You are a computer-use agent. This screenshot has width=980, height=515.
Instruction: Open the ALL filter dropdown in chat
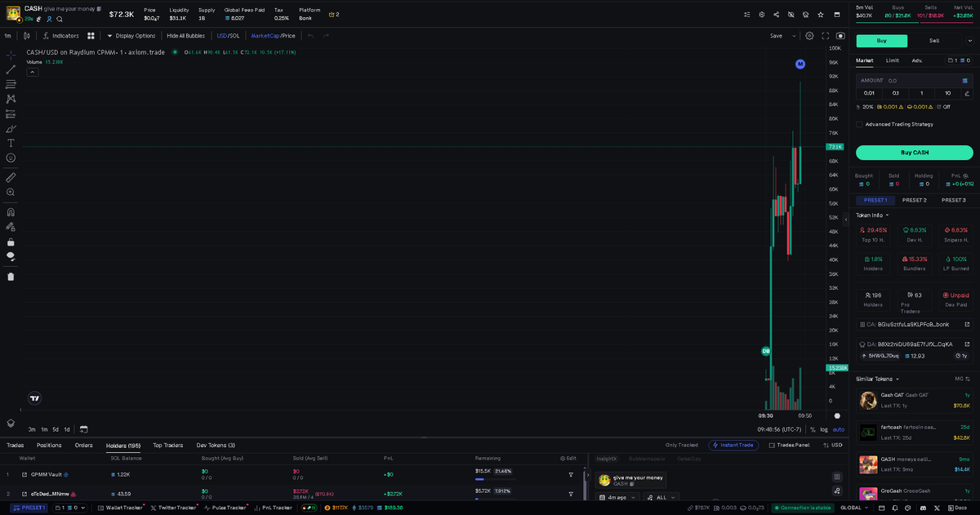coord(660,497)
